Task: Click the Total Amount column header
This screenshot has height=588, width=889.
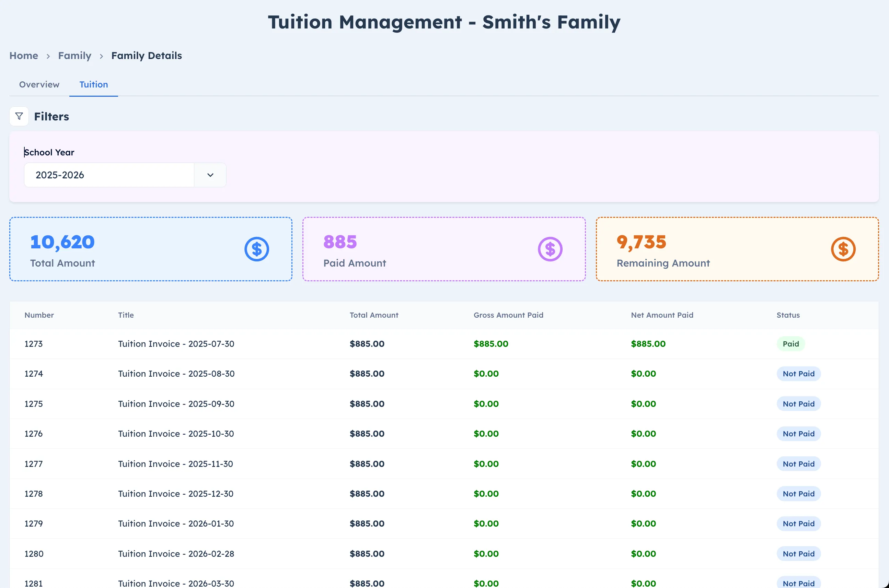Action: point(373,315)
